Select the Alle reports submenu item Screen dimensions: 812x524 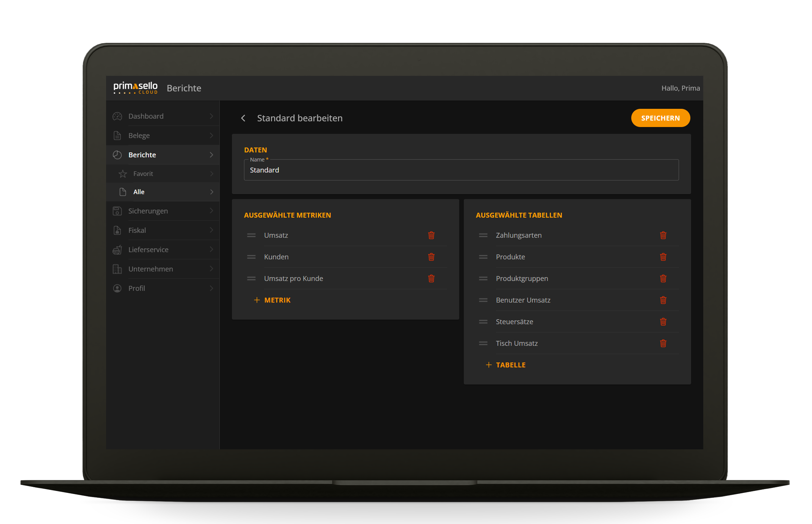coord(139,192)
